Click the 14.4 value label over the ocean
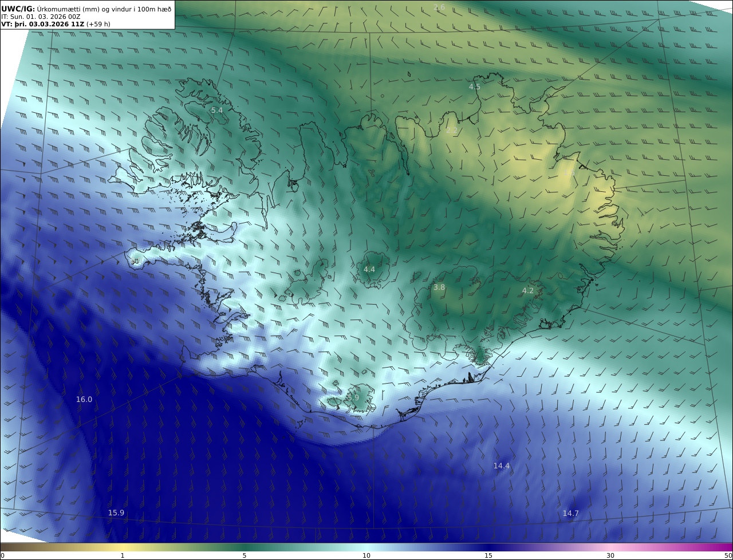The height and width of the screenshot is (560, 733). click(502, 466)
